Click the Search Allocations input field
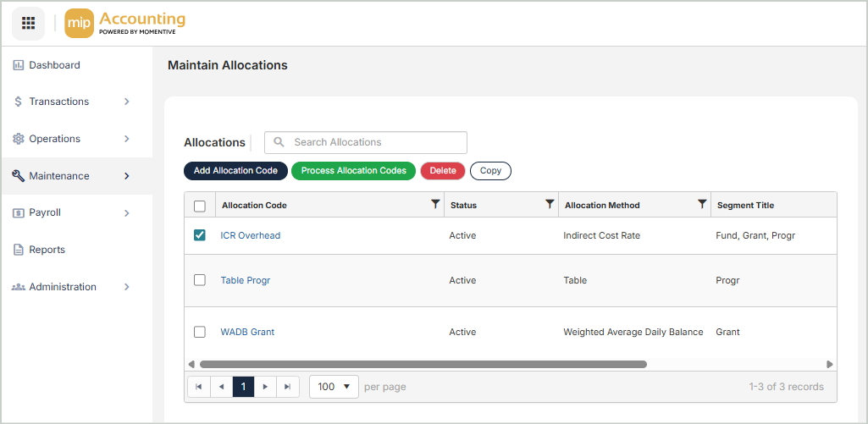The height and width of the screenshot is (424, 868). 373,142
